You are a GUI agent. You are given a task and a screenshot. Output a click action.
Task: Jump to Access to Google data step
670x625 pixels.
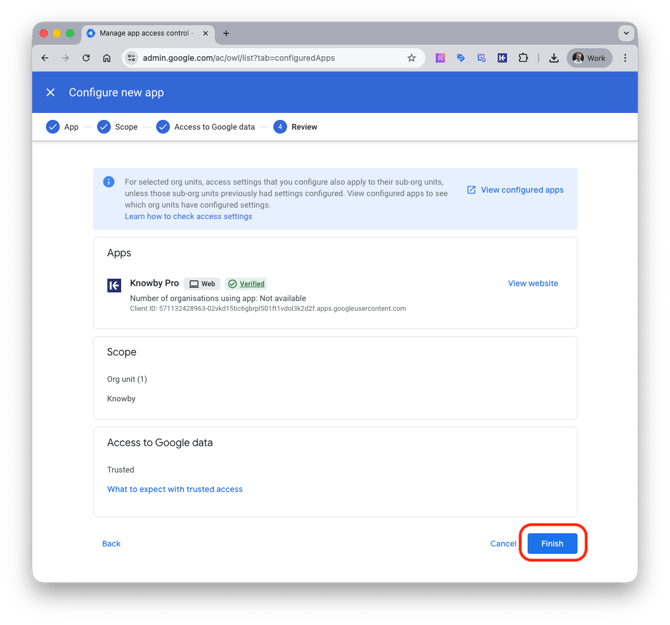tap(205, 127)
